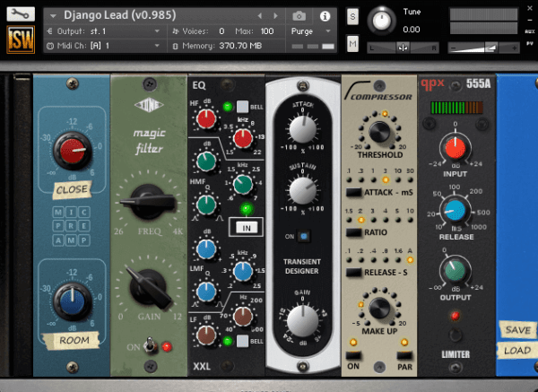Toggle the Transient Designer ON button
538x392 pixels.
[x=303, y=236]
